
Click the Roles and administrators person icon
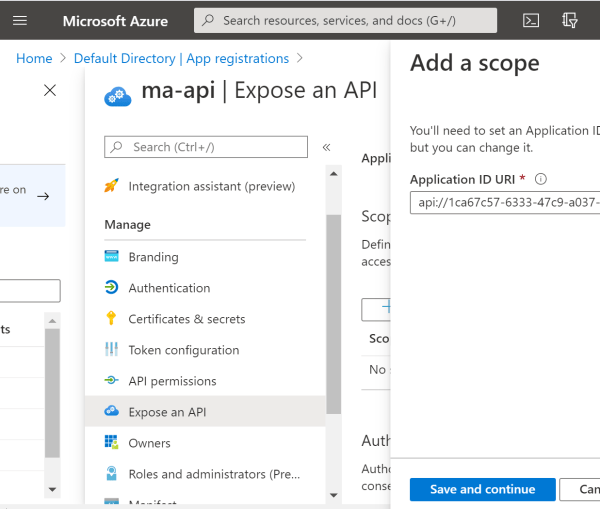coord(111,473)
